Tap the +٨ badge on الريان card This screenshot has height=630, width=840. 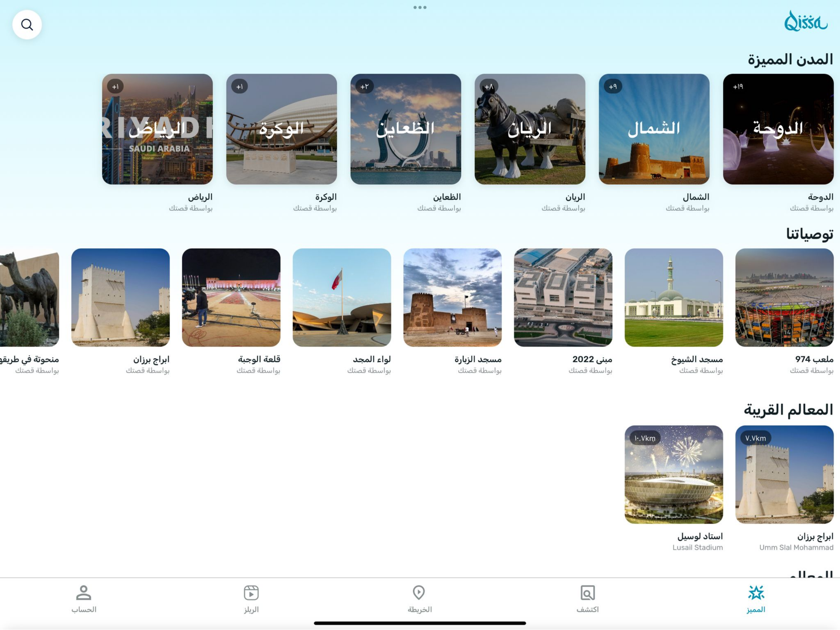489,87
